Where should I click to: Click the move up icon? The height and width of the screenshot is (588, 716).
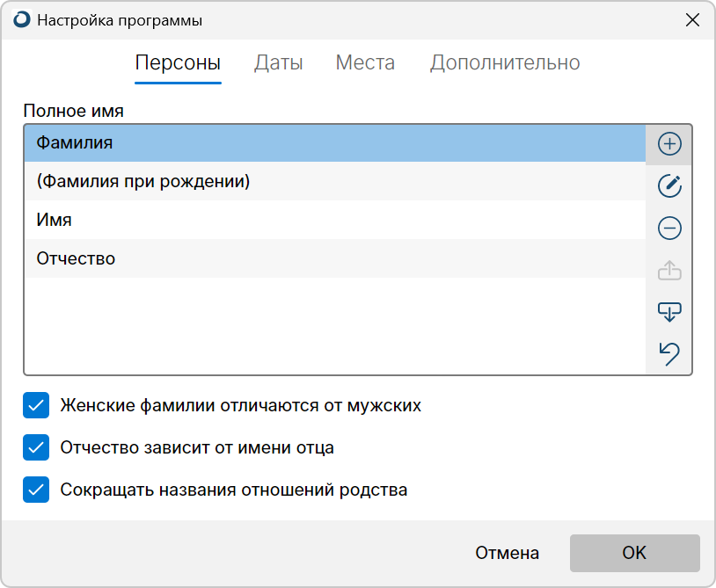[x=669, y=271]
